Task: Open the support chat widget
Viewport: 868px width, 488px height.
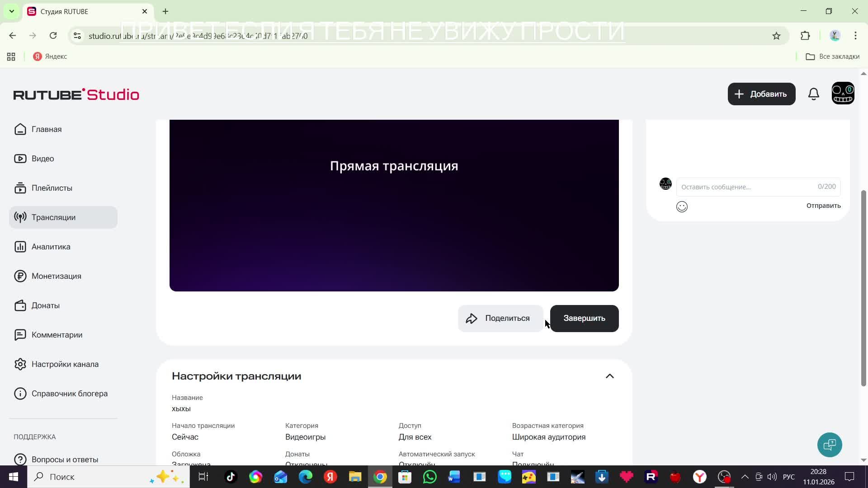Action: pos(830,445)
